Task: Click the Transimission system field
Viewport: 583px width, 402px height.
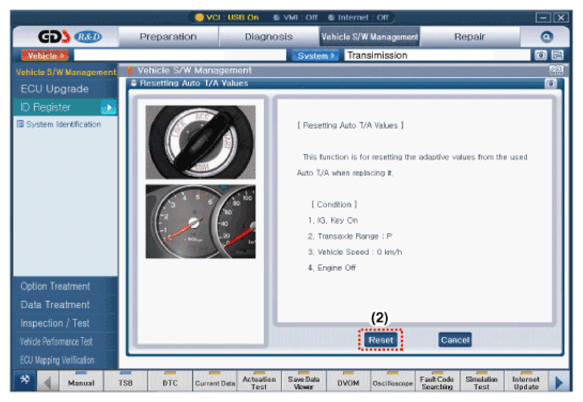Action: (437, 55)
